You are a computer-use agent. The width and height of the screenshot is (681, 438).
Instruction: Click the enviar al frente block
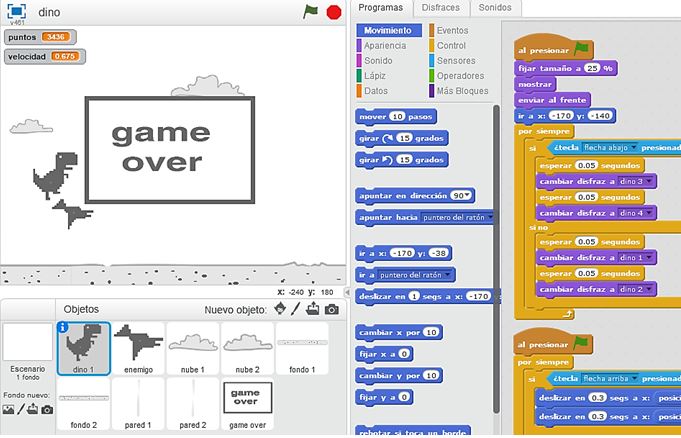(x=552, y=100)
